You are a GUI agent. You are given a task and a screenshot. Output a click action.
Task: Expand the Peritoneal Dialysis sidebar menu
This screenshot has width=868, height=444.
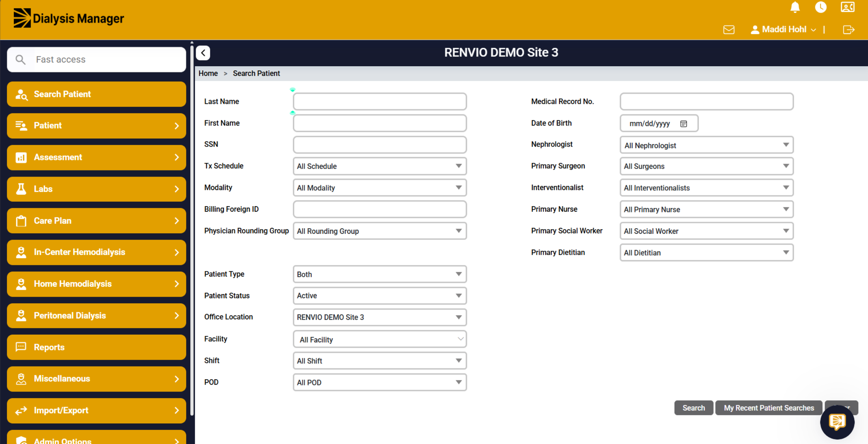tap(97, 316)
